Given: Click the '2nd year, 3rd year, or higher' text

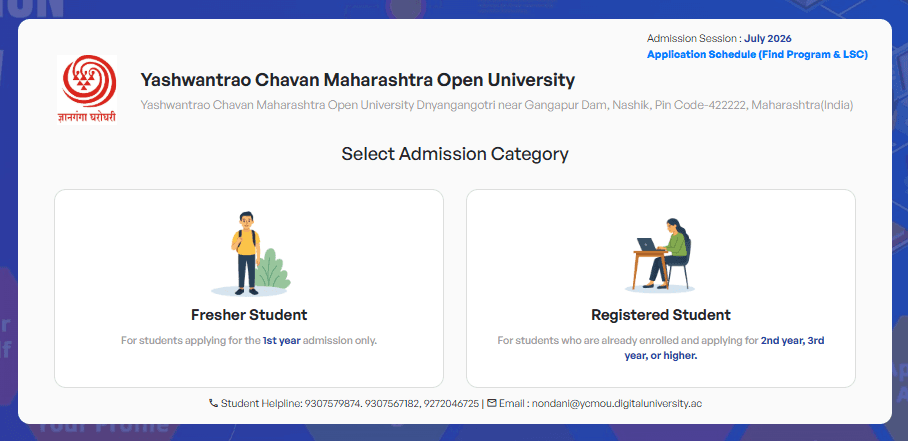Looking at the screenshot, I should [724, 348].
